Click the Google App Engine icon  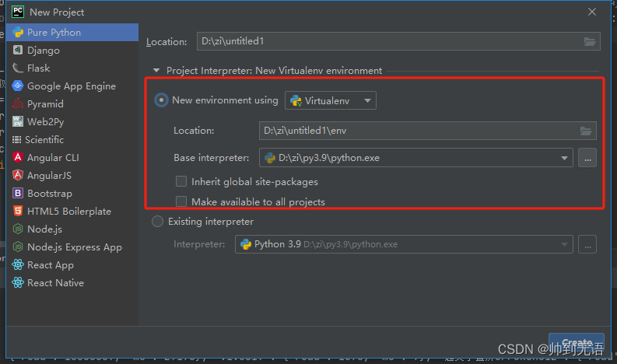tap(18, 86)
